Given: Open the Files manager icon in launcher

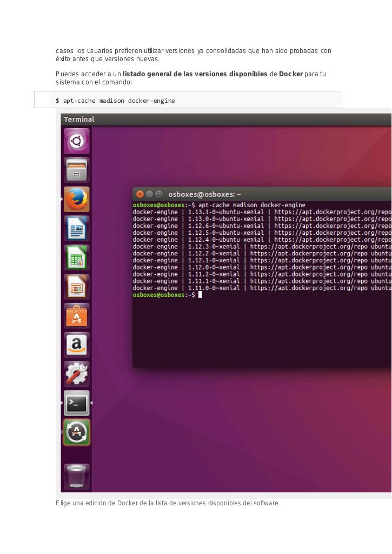Looking at the screenshot, I should pos(77,170).
